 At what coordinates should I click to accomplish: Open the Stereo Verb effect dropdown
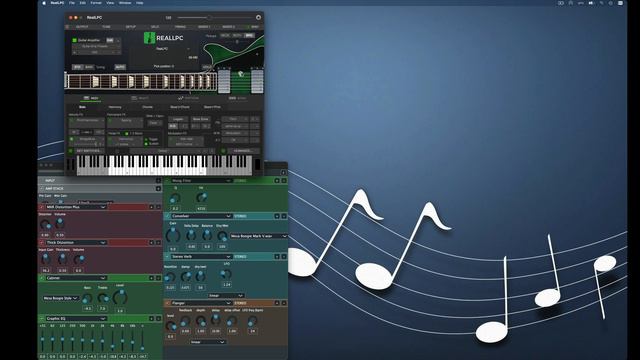pos(201,257)
